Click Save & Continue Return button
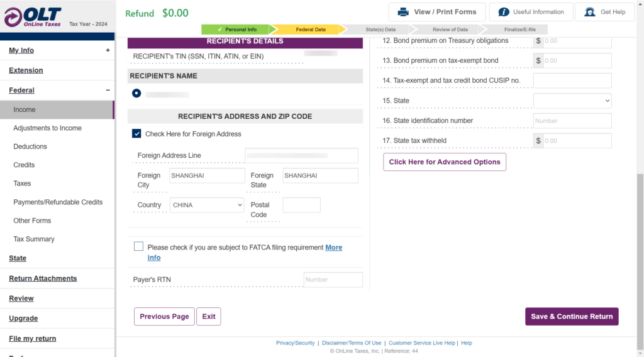The height and width of the screenshot is (357, 644). coord(572,316)
